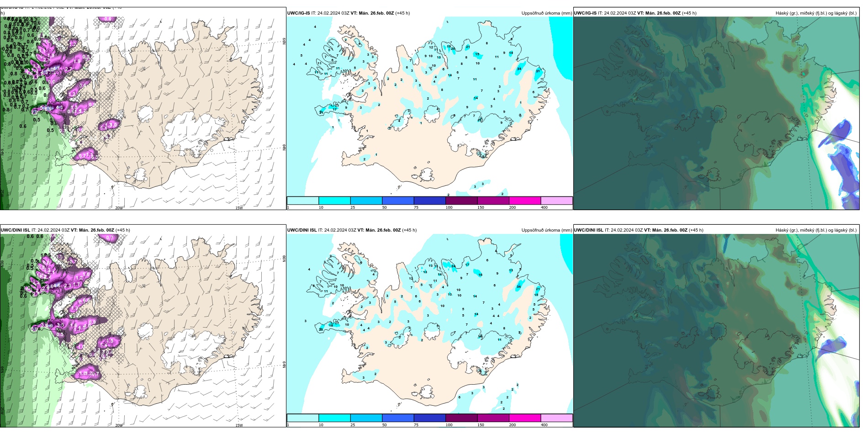Pick the 75–100 mm swatch in DINI ISL legend
This screenshot has height=434, width=868.
(430, 418)
